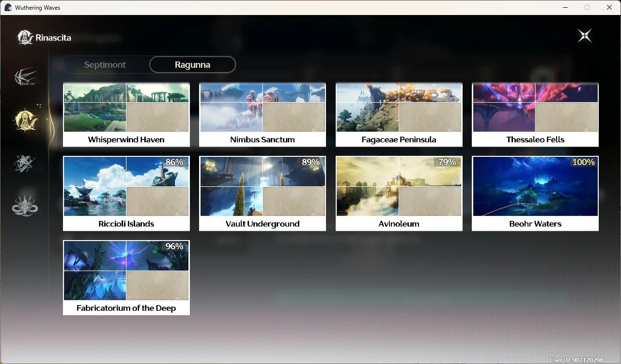
Task: Click the 96% completion badge
Action: (x=174, y=247)
